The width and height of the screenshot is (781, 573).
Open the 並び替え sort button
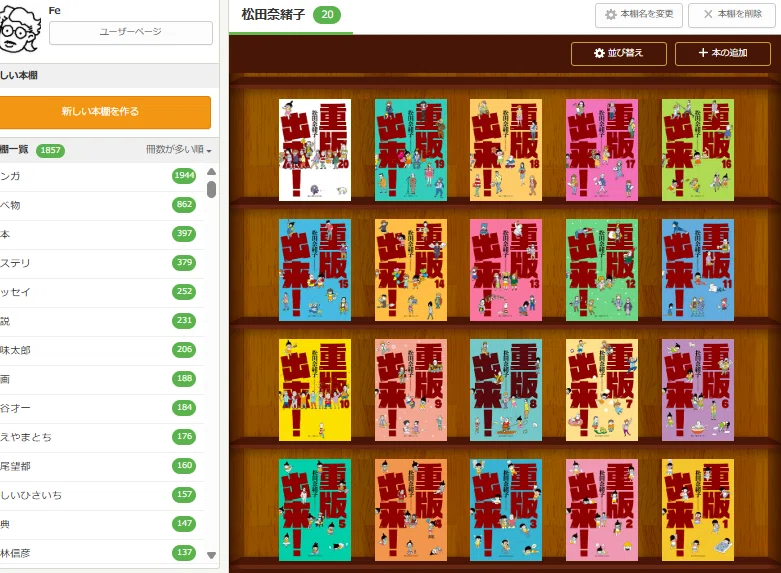(x=619, y=53)
